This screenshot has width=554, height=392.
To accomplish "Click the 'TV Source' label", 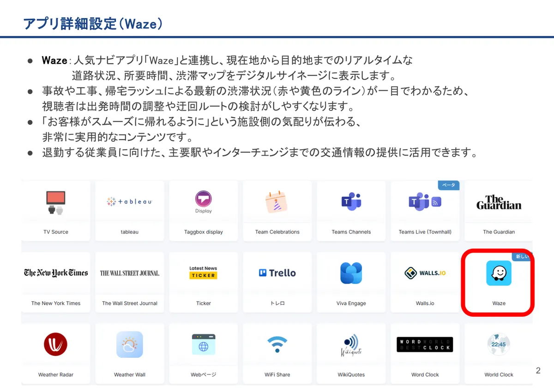I will coord(56,232).
